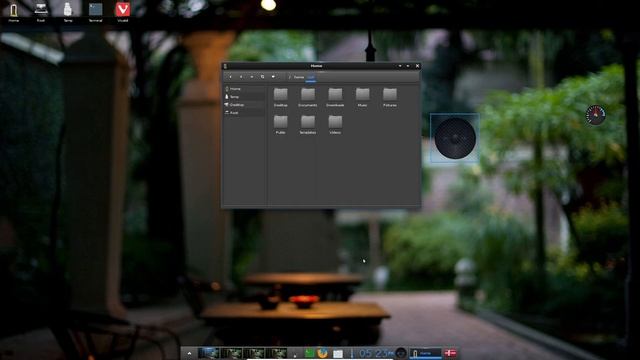Viewport: 640px width, 360px height.
Task: Click the Danish flag keyboard layout indicator
Action: (x=450, y=353)
